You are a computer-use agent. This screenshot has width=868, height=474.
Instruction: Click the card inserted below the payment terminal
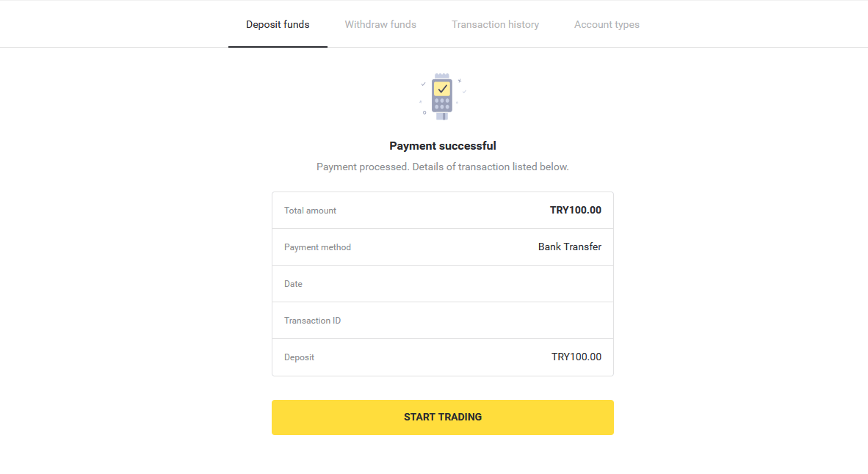[x=441, y=116]
